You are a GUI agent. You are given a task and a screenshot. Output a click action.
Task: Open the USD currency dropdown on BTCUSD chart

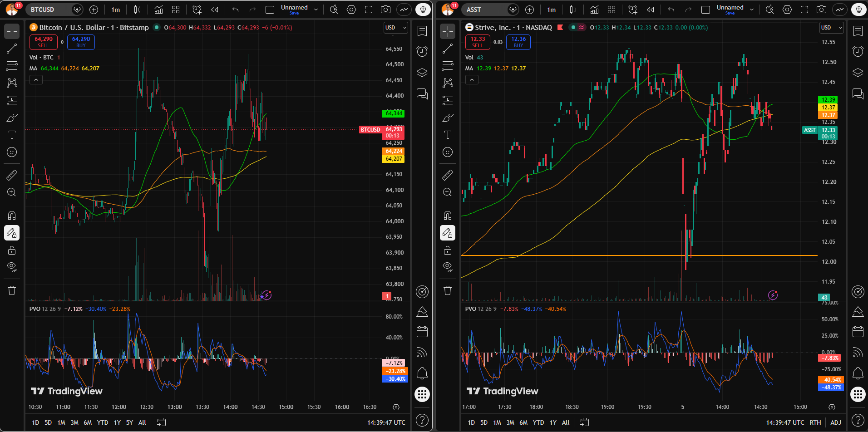[396, 28]
